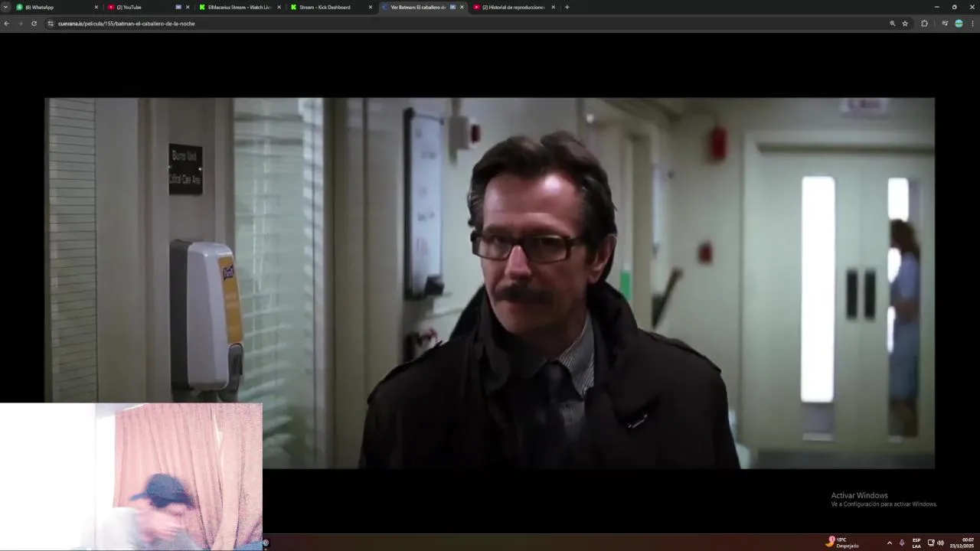The width and height of the screenshot is (980, 551).
Task: Open the weather widget showing Despejado
Action: [842, 542]
